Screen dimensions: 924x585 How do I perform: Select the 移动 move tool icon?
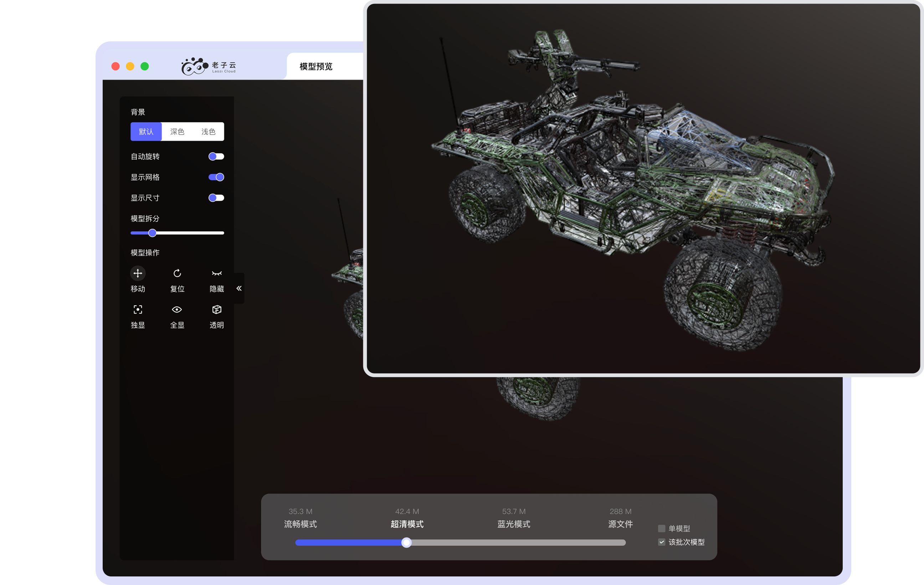click(x=138, y=273)
